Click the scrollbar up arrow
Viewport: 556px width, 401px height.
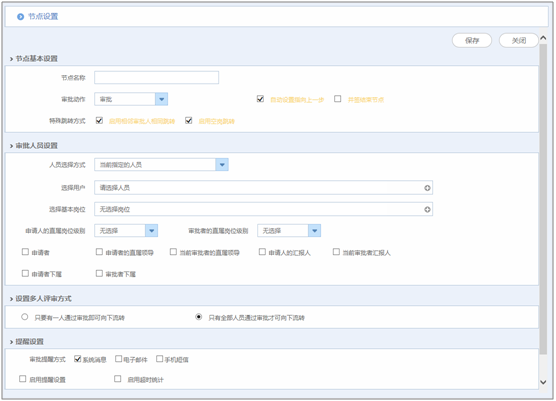pos(543,38)
